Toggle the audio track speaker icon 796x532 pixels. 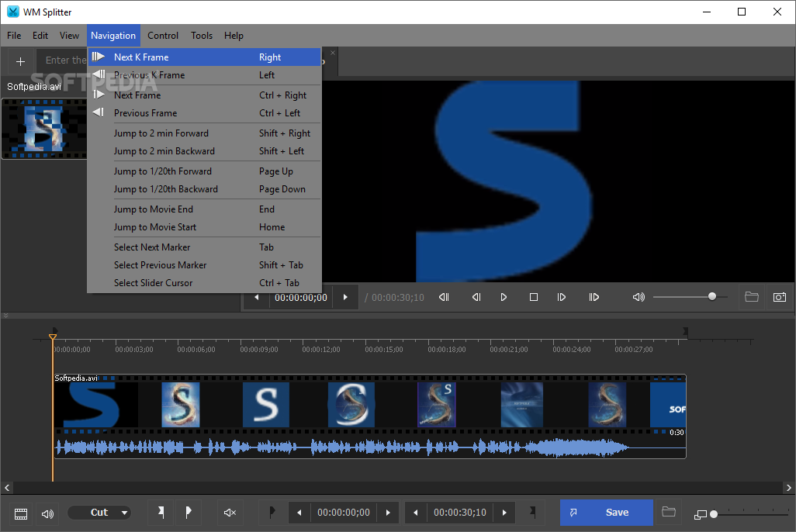point(47,513)
